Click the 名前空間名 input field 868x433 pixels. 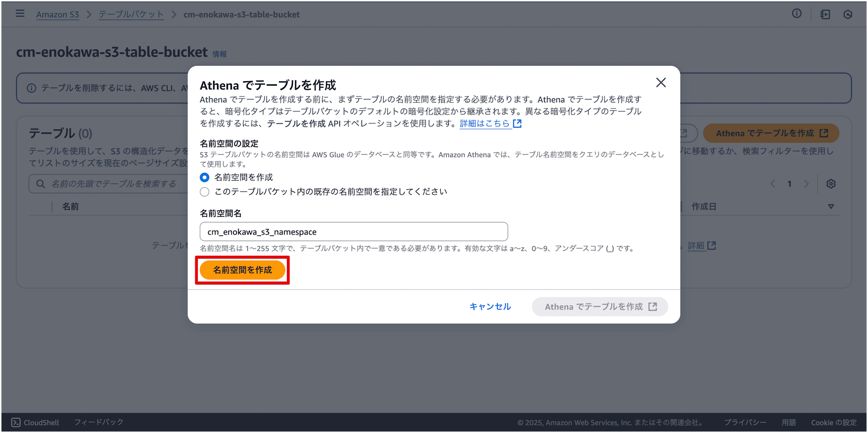[x=354, y=232]
